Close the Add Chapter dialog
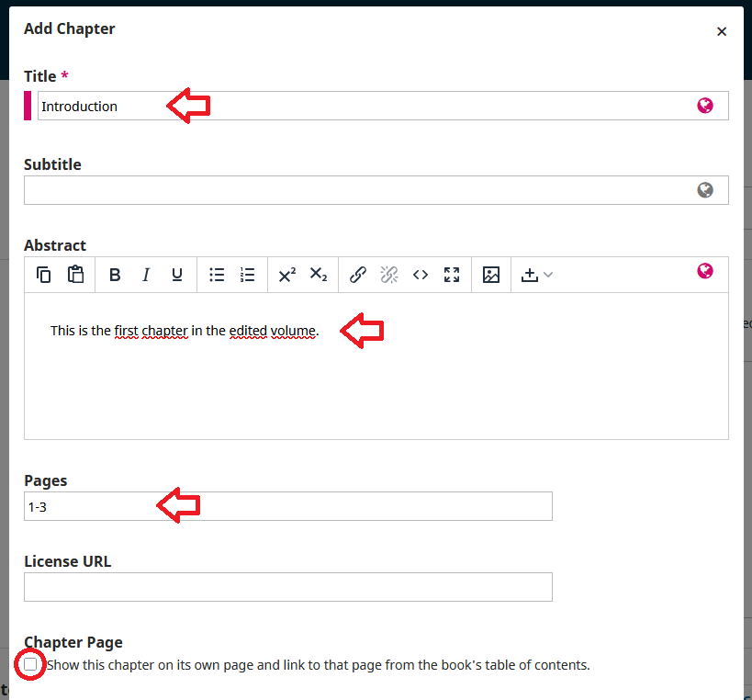 coord(722,31)
